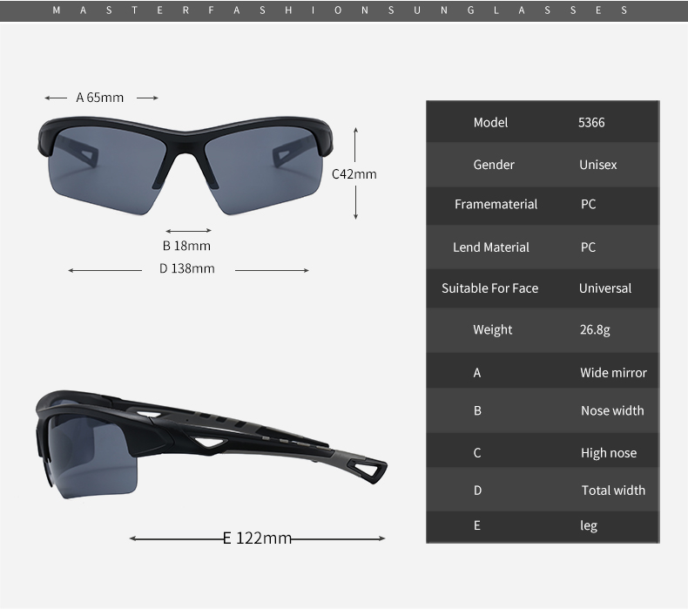688x616 pixels.
Task: Click the Suitable For Face label
Action: tap(489, 288)
